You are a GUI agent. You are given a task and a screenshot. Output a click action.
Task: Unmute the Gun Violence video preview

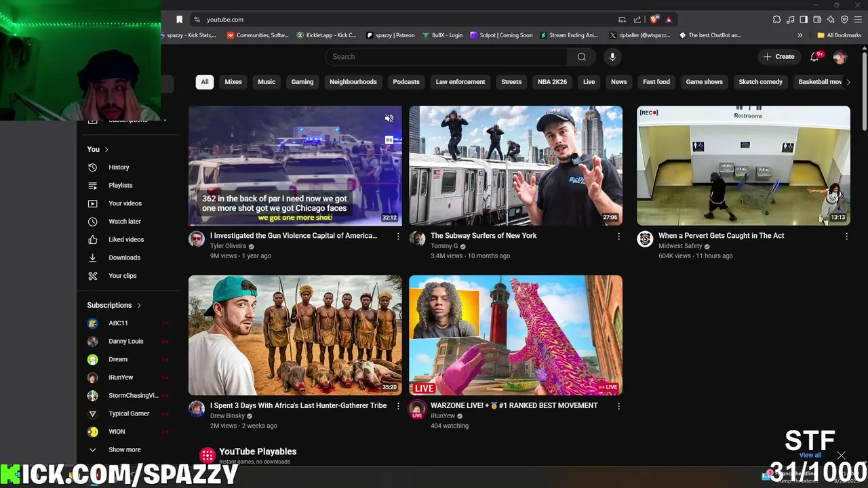[389, 119]
